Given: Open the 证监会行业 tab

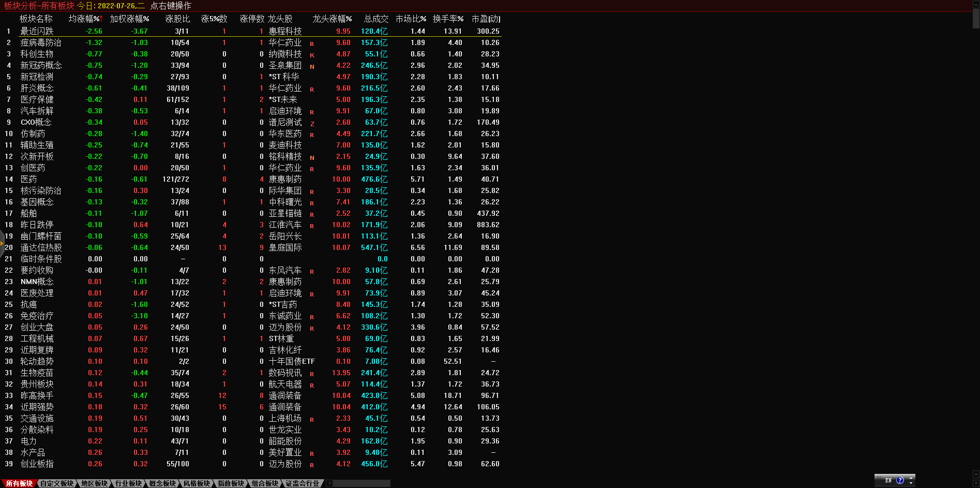Looking at the screenshot, I should point(303,483).
